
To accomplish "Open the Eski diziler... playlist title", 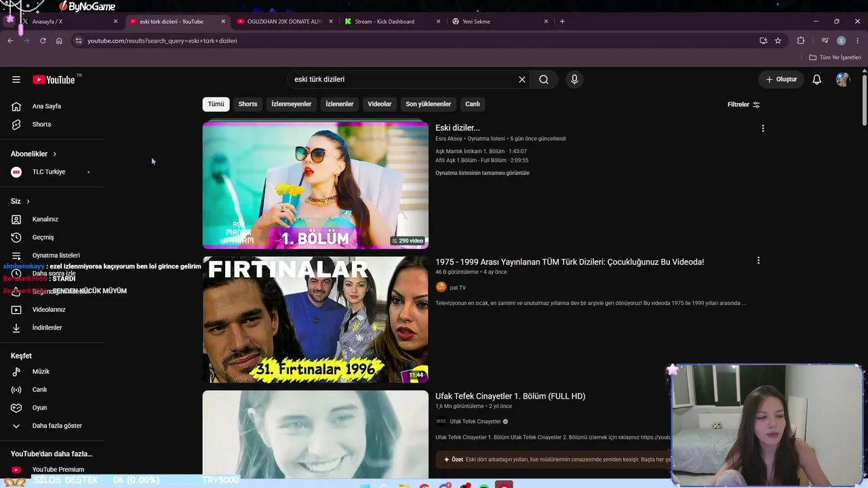I will [x=458, y=128].
